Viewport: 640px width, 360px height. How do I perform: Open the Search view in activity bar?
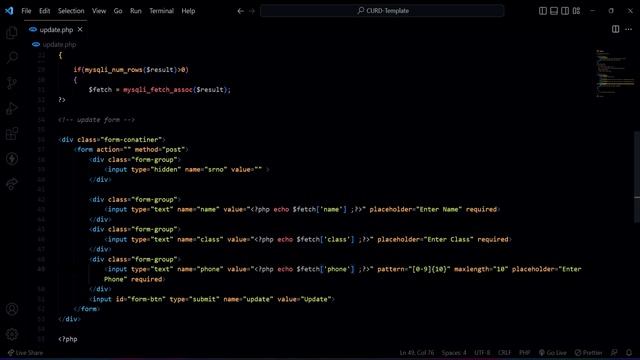coord(12,58)
